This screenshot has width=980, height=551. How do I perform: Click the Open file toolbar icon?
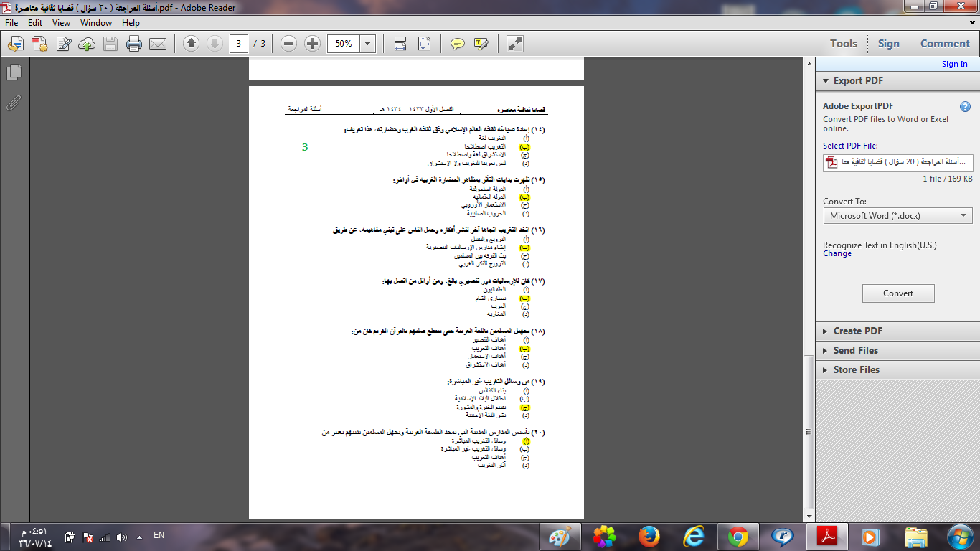point(15,44)
